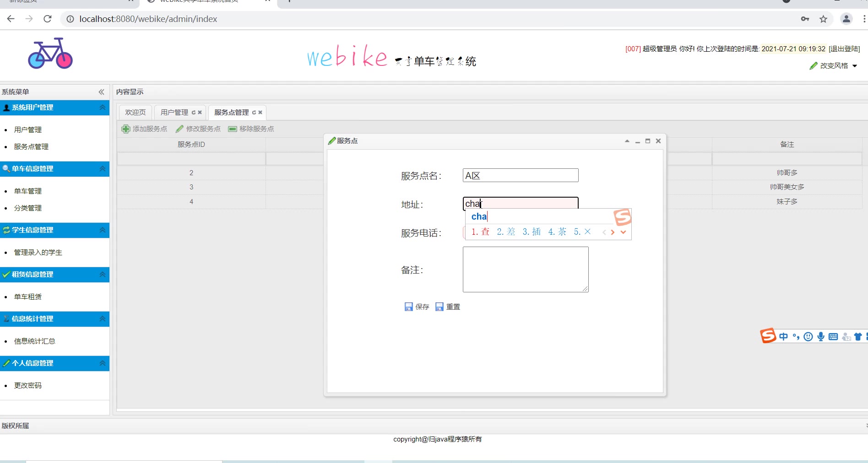Bookmark this page with the star icon

(824, 19)
